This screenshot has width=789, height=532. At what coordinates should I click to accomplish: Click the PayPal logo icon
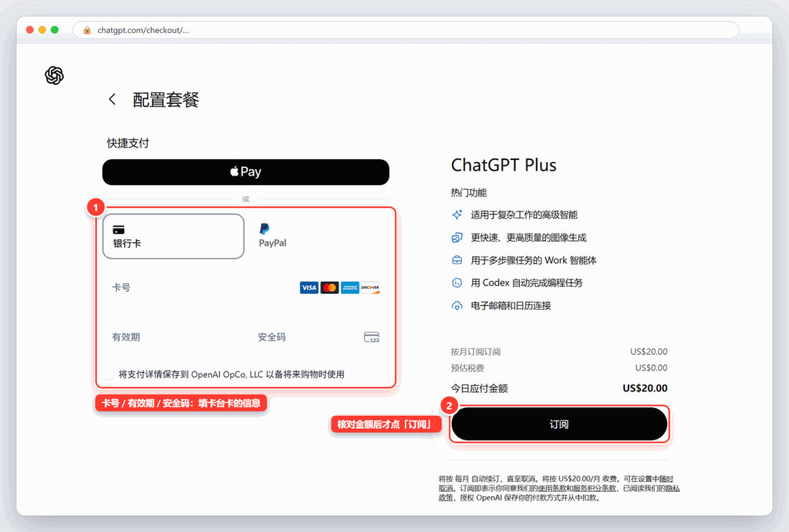click(x=264, y=229)
